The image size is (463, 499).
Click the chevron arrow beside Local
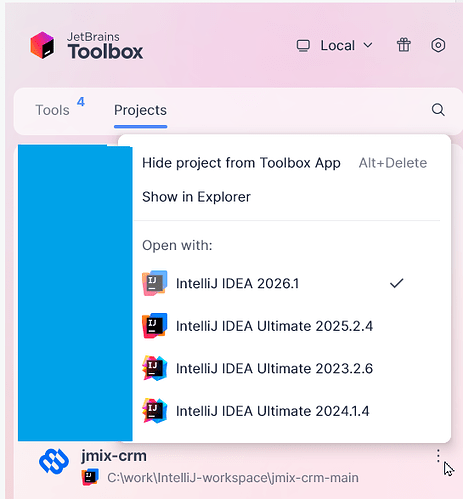coord(368,45)
